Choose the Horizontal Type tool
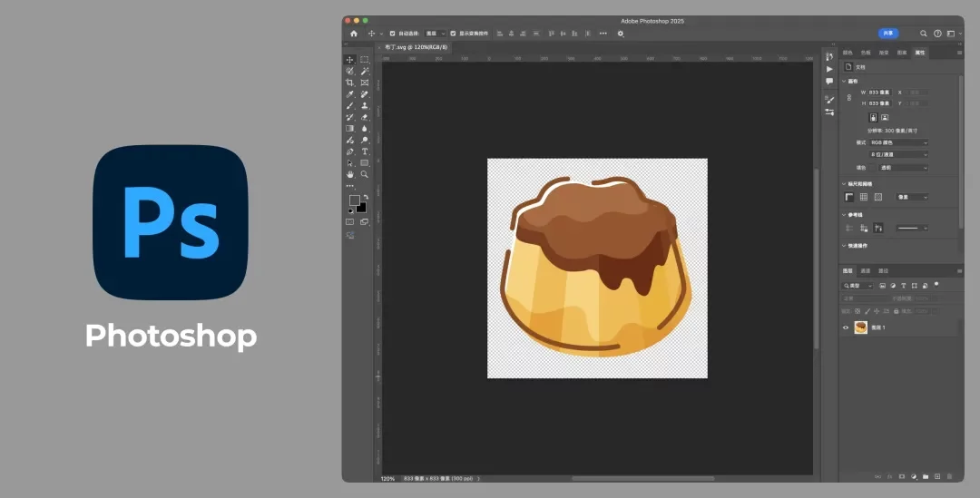Screen dimensions: 980x498 coord(365,151)
